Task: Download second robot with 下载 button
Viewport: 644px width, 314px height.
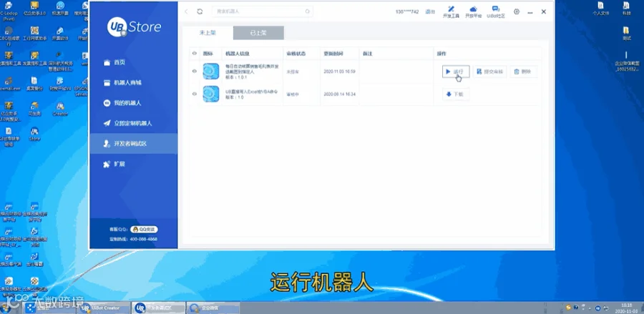Action: (x=456, y=94)
